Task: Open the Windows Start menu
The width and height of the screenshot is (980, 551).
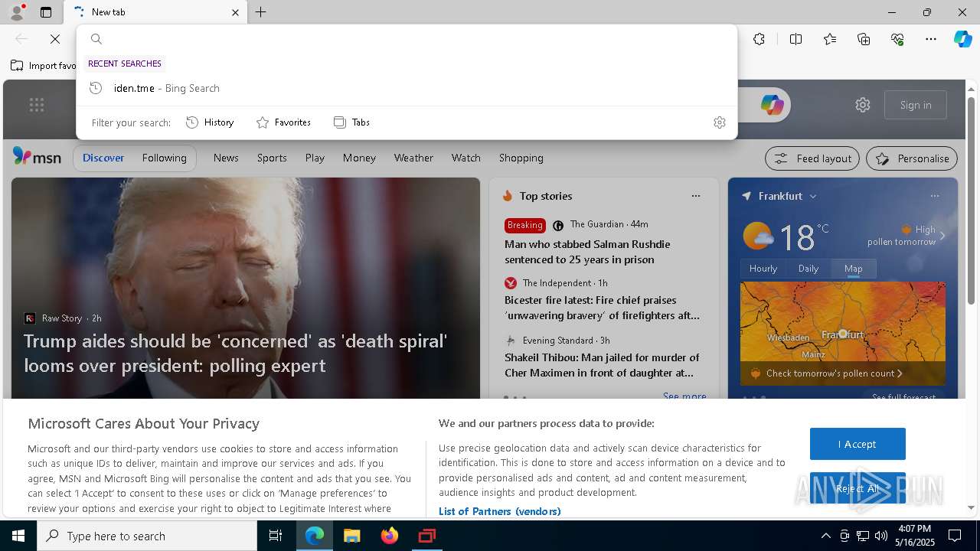Action: tap(18, 536)
